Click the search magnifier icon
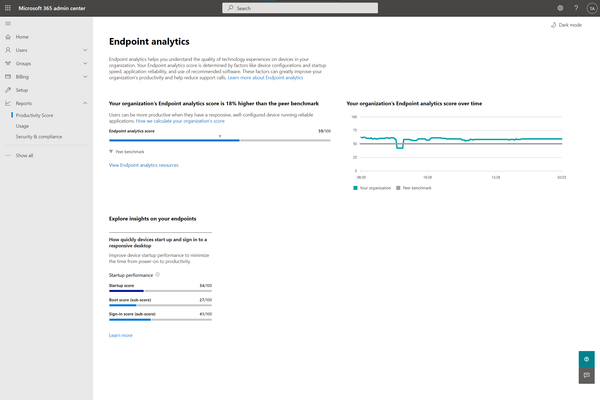Image resolution: width=600 pixels, height=400 pixels. [x=230, y=8]
